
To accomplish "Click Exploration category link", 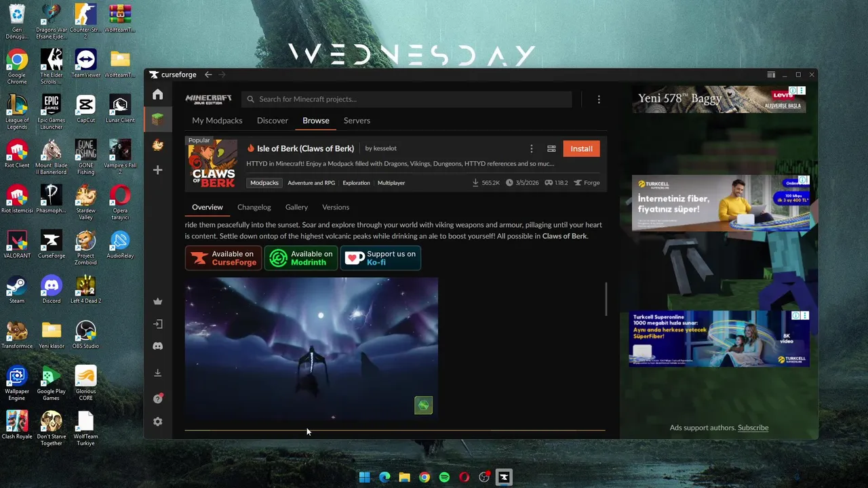I will 356,183.
